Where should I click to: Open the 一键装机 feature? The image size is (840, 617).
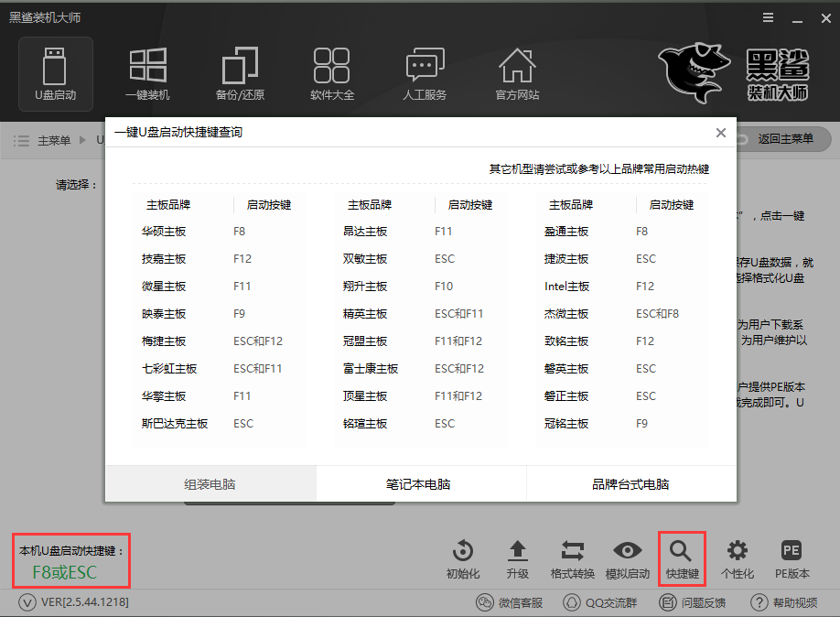147,73
